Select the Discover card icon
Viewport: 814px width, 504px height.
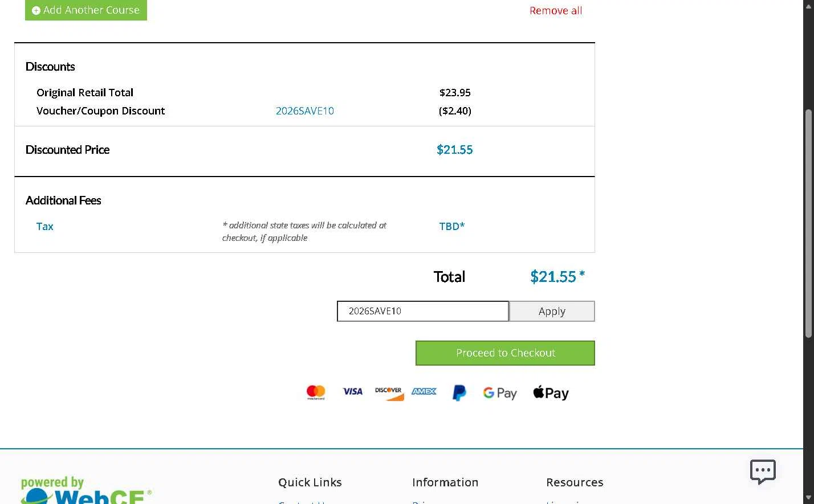coord(389,393)
